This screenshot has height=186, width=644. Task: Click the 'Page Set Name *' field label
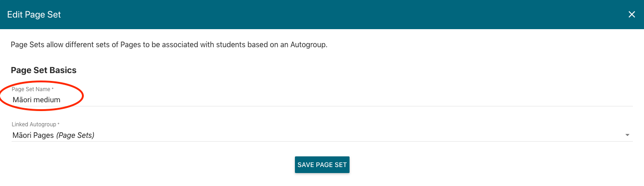click(32, 89)
